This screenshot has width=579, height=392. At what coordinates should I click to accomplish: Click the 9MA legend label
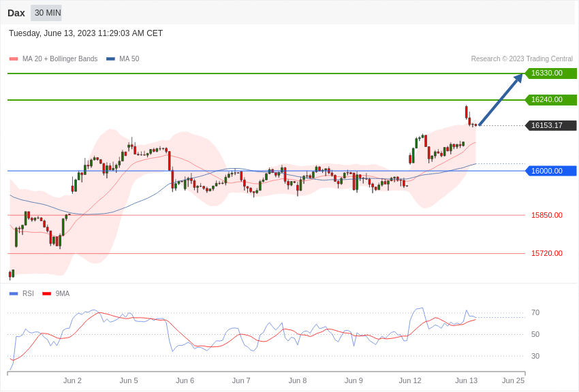63,294
